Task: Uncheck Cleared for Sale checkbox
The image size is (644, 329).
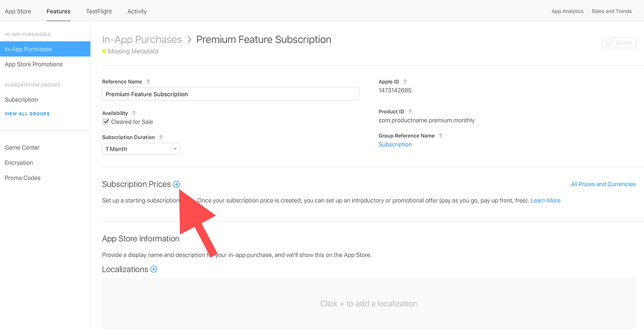Action: coord(106,122)
